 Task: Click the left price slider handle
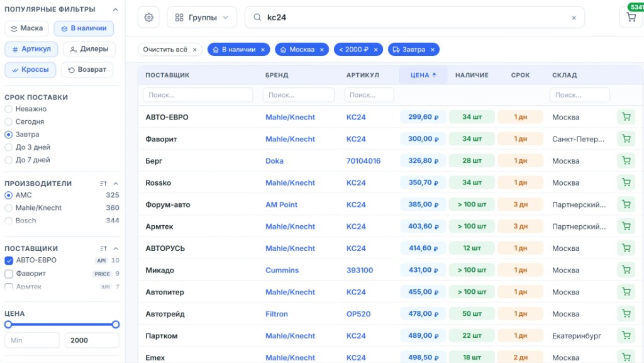click(8, 325)
